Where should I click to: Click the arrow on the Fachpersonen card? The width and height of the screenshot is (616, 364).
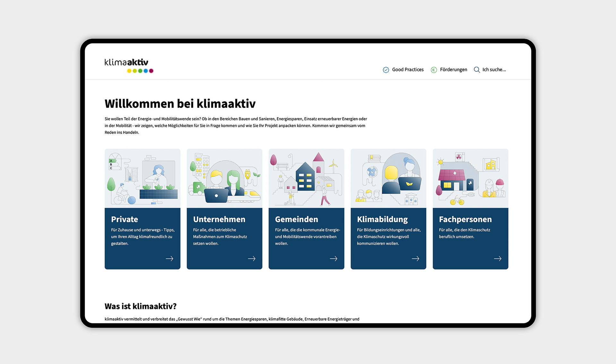(x=498, y=259)
